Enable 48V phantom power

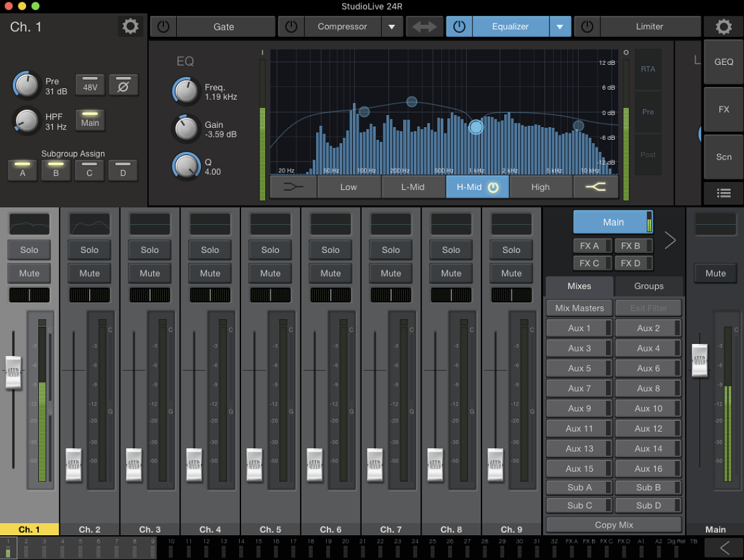pos(90,85)
